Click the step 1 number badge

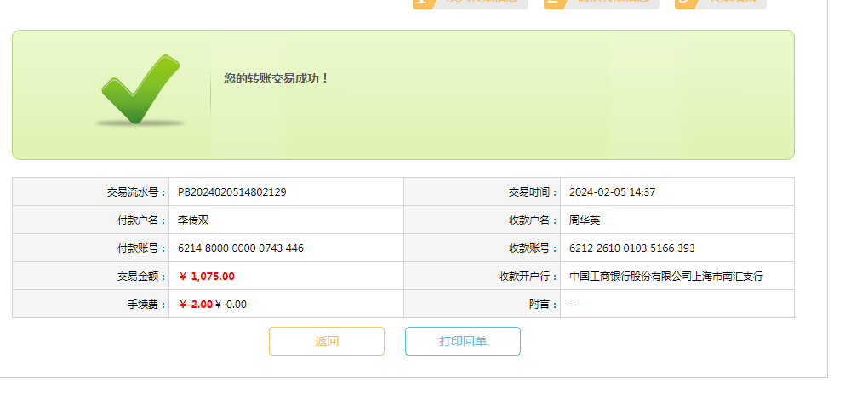(423, 3)
